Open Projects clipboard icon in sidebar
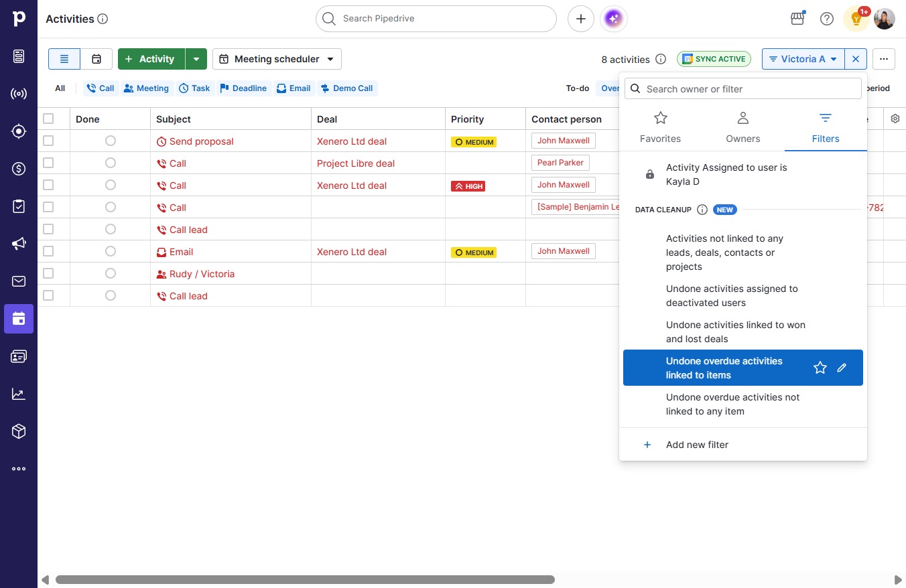 19,206
